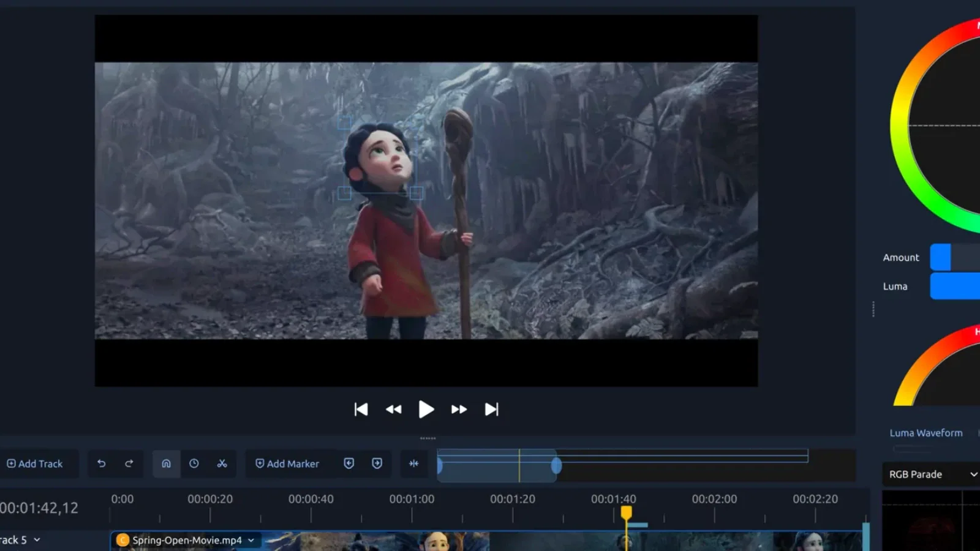Click the top-left crop handle in the preview
Image resolution: width=980 pixels, height=551 pixels.
click(345, 123)
